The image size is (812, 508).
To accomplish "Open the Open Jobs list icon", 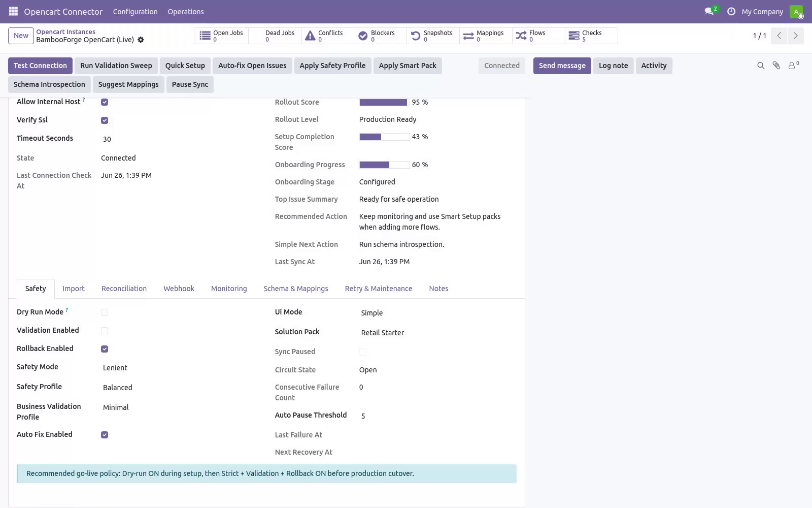I will point(205,36).
